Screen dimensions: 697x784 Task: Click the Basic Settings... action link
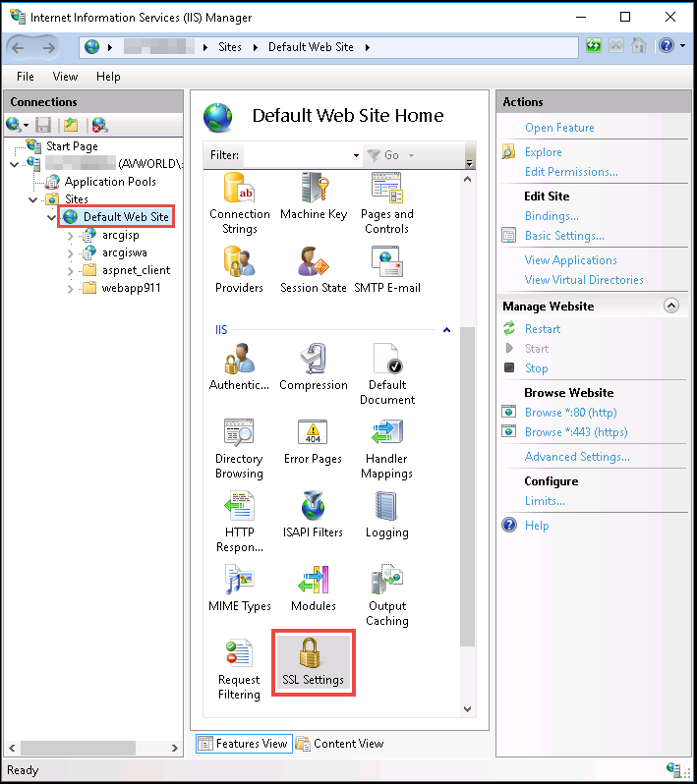(564, 236)
